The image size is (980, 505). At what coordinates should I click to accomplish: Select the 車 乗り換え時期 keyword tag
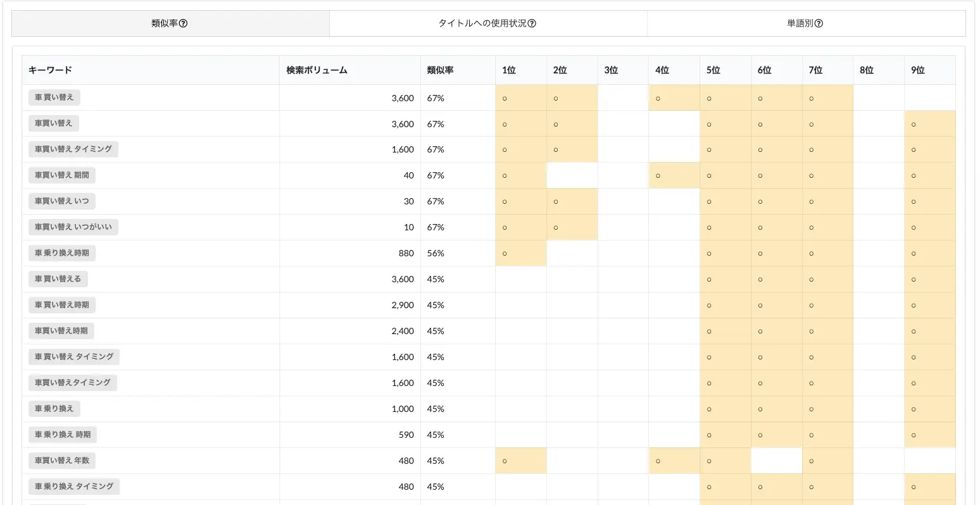click(62, 253)
